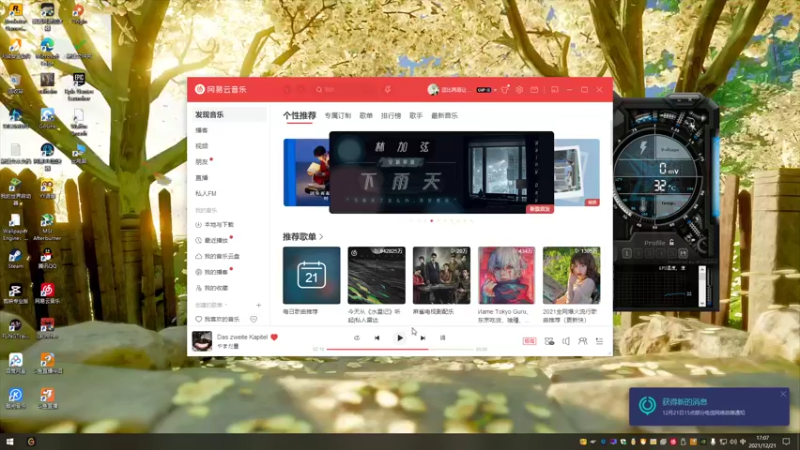Switch to the 歌手 tab

pyautogui.click(x=416, y=116)
